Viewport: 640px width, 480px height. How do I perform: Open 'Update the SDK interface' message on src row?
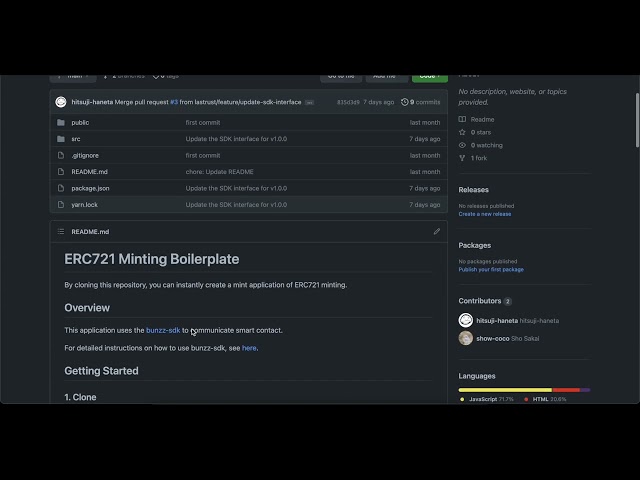(x=236, y=139)
